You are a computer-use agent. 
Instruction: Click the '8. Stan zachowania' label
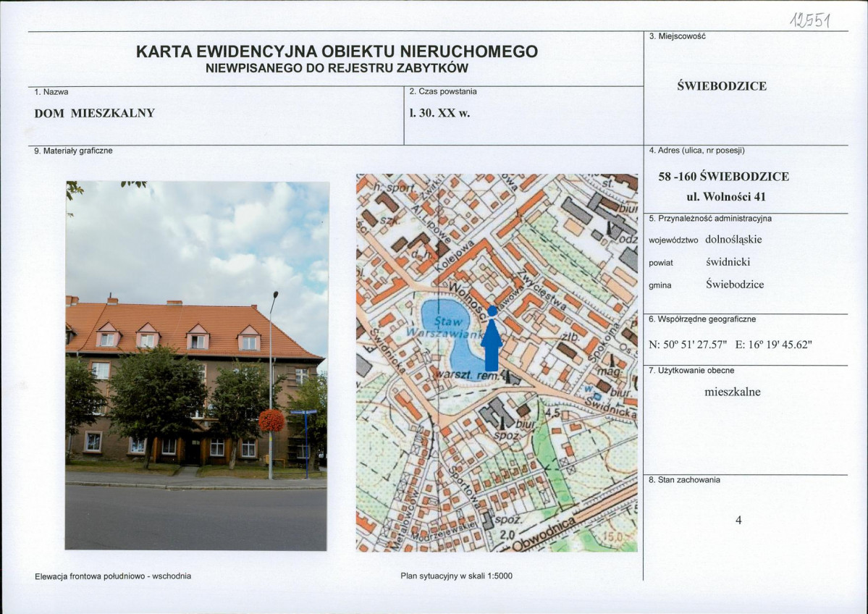click(x=684, y=480)
